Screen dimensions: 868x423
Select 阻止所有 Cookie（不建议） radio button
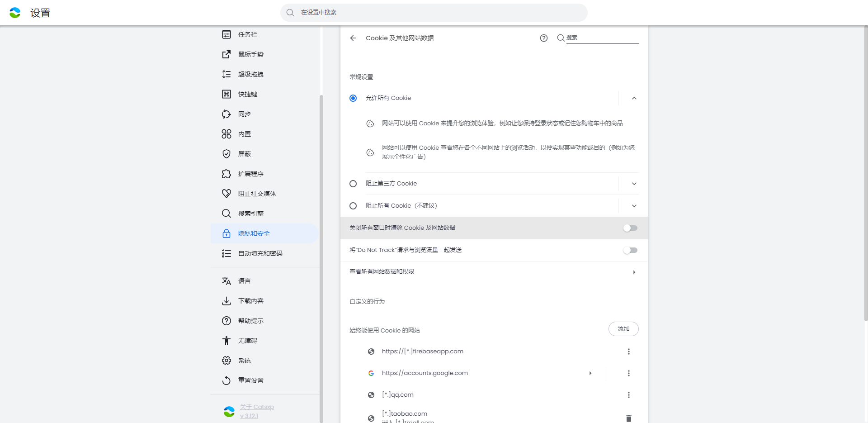pos(353,206)
